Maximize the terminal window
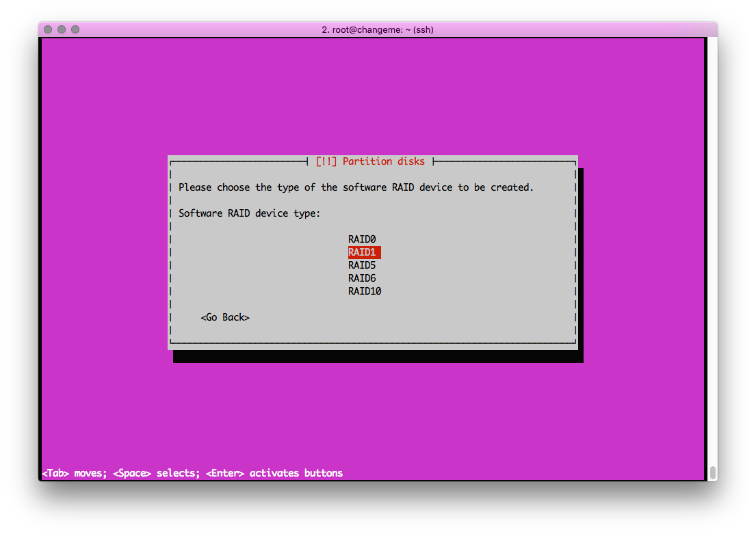The image size is (756, 536). [75, 29]
